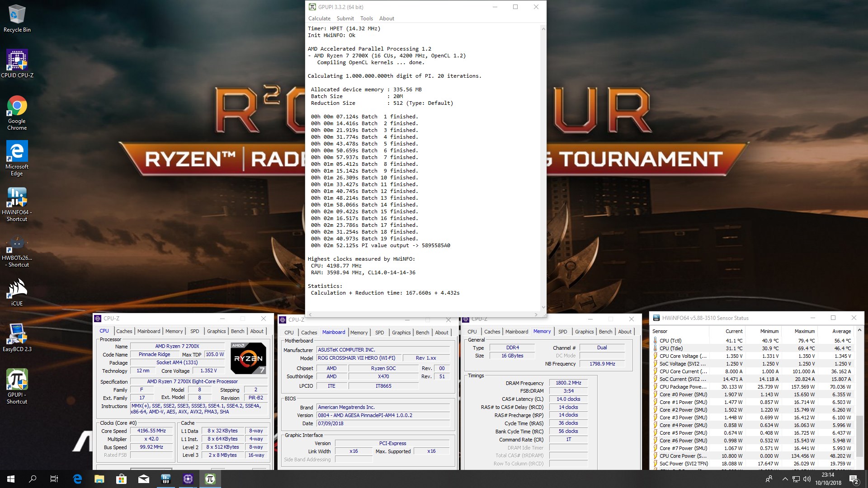This screenshot has height=488, width=868.
Task: Click the GPUPI vertical scrollbar down arrow
Action: pyautogui.click(x=543, y=307)
